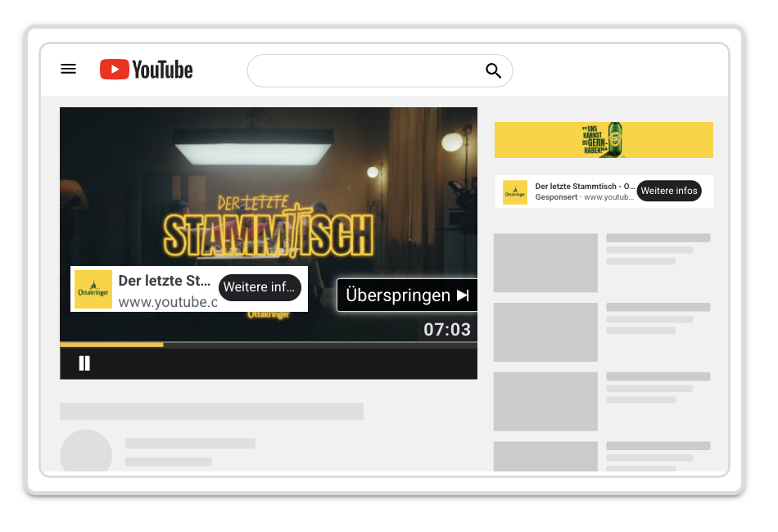Click the Stammtisch neon title in video
Viewport: 778px width, 532px height.
click(x=268, y=227)
